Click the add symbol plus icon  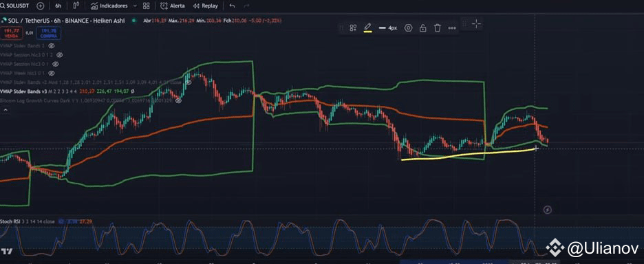tap(40, 6)
